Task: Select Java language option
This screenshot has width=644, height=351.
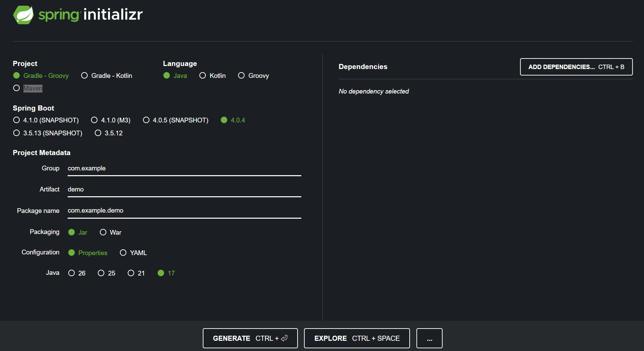Action: tap(175, 76)
